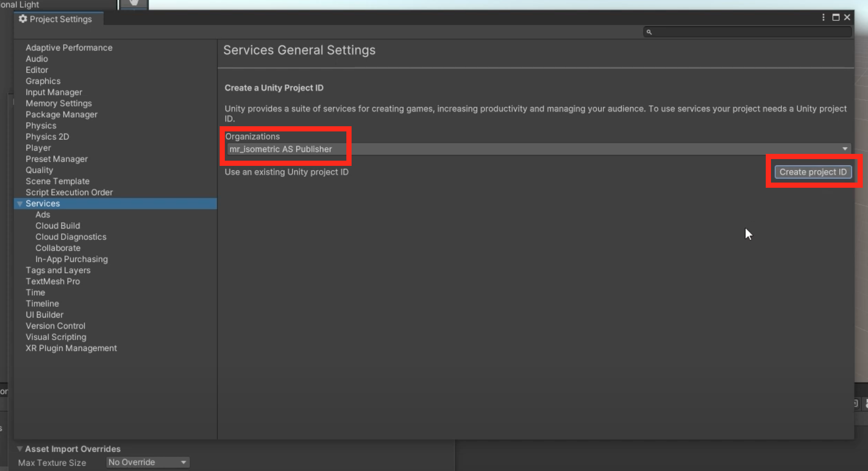Image resolution: width=868 pixels, height=471 pixels.
Task: Open the Organizations dropdown
Action: pyautogui.click(x=538, y=149)
